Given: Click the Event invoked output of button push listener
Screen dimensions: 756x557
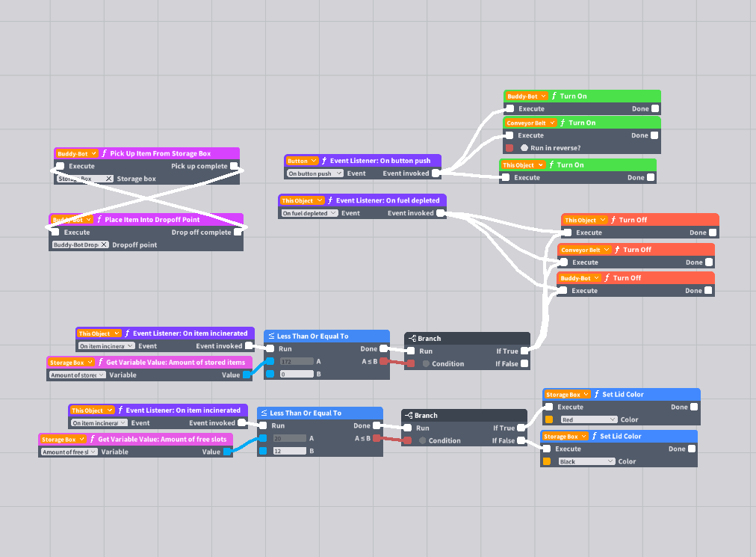Looking at the screenshot, I should click(436, 173).
